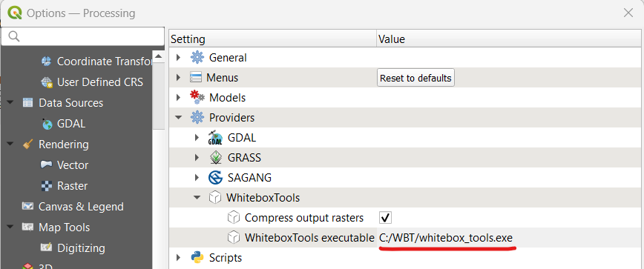Click the GDAL provider icon

(215, 138)
